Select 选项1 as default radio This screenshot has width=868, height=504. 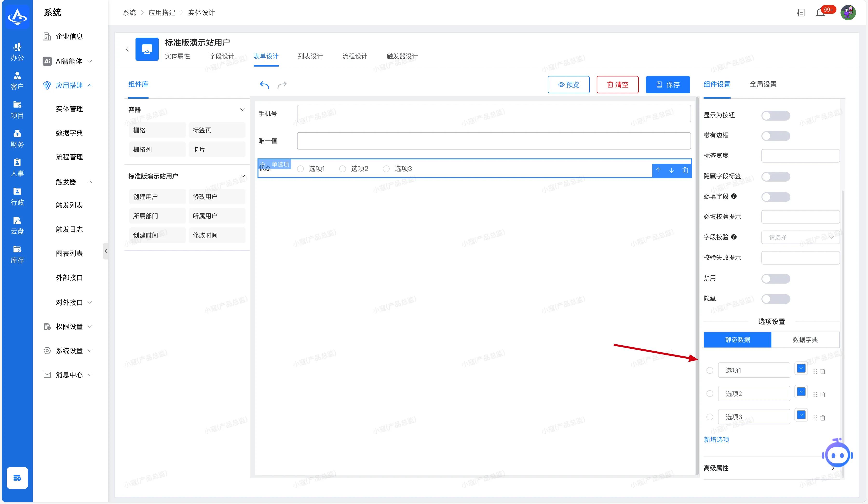[710, 370]
